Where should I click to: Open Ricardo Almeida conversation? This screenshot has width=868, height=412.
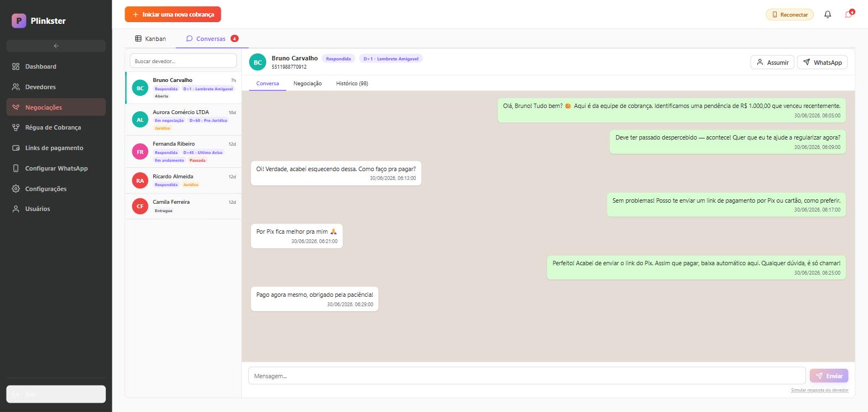[x=184, y=181]
